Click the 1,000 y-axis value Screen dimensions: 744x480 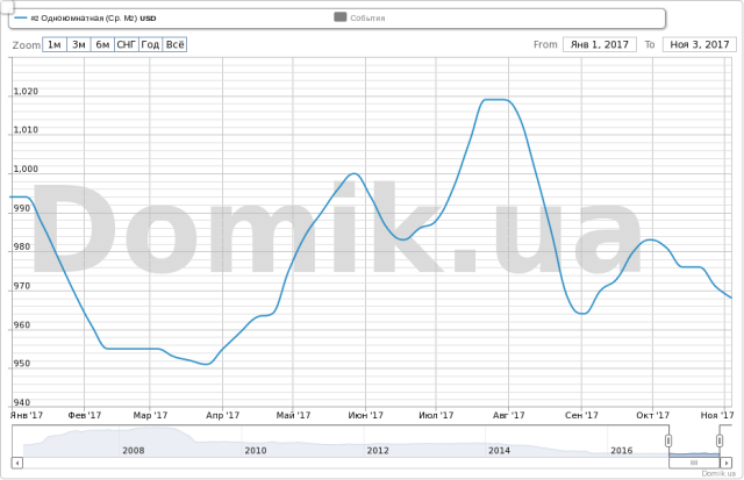pos(26,169)
